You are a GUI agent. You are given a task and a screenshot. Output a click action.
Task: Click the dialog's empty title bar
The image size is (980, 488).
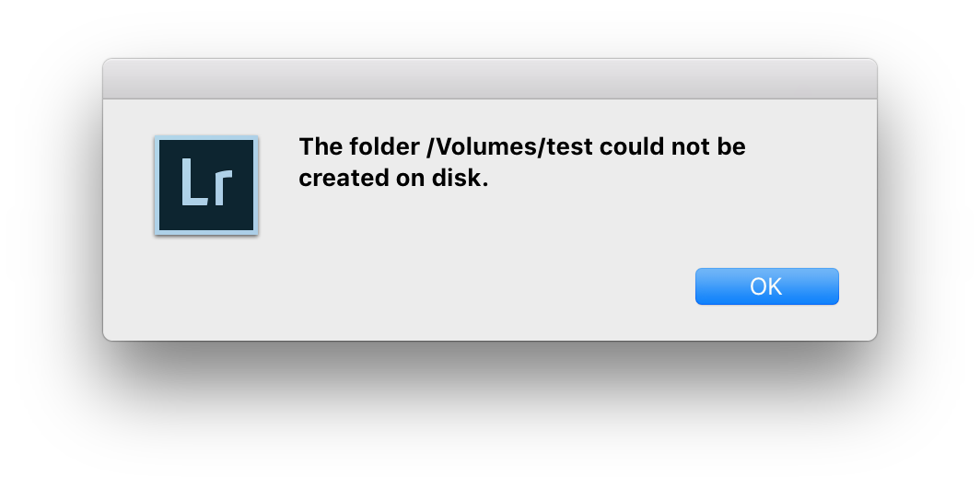point(489,79)
